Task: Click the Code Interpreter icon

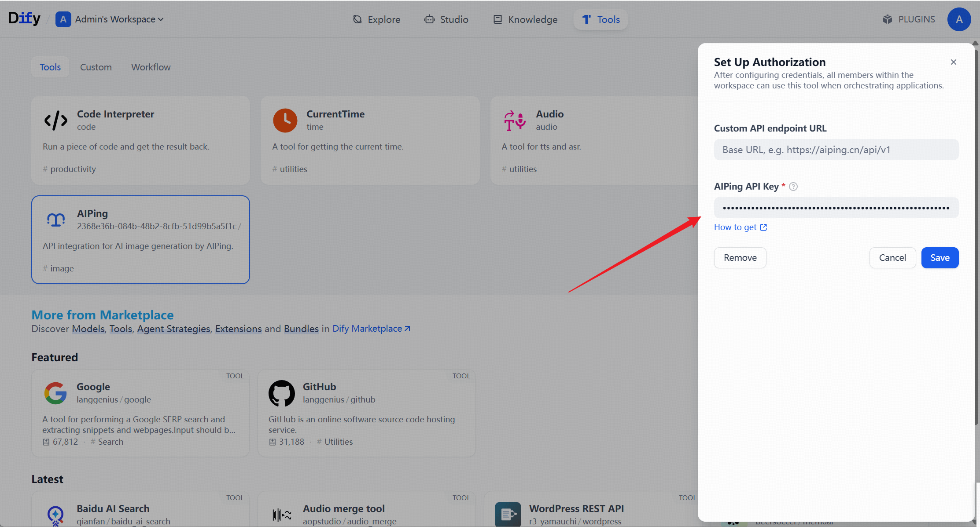Action: click(x=56, y=120)
